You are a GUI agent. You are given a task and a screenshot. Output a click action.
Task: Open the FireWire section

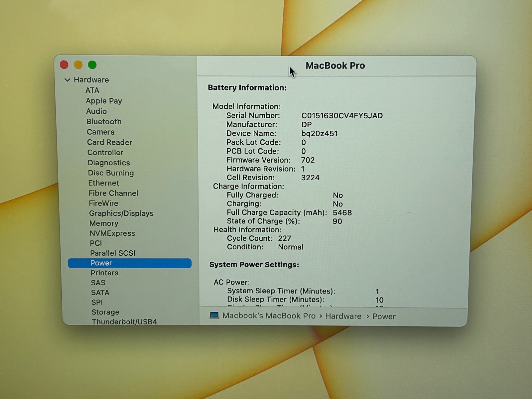click(103, 203)
